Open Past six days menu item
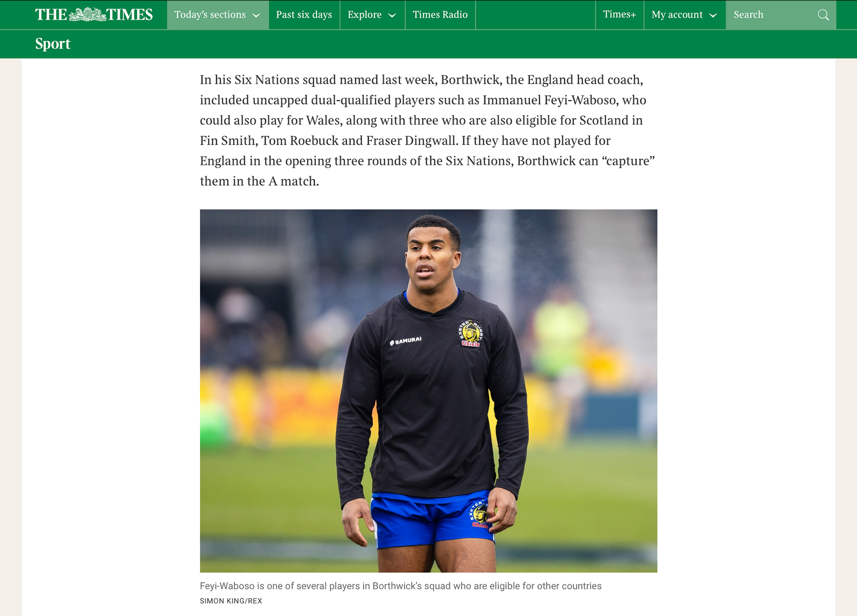Image resolution: width=857 pixels, height=616 pixels. 304,15
